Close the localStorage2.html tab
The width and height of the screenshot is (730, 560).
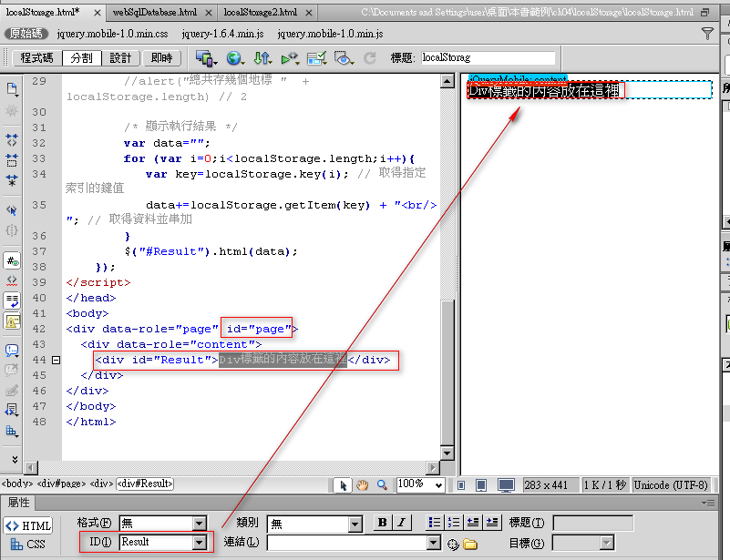tap(309, 13)
